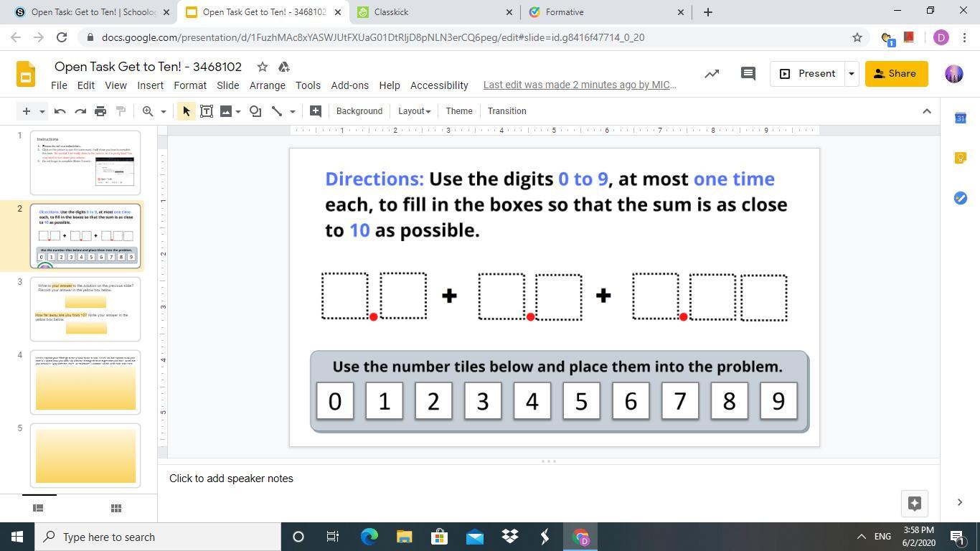
Task: Select the number 5 tile
Action: pos(580,401)
